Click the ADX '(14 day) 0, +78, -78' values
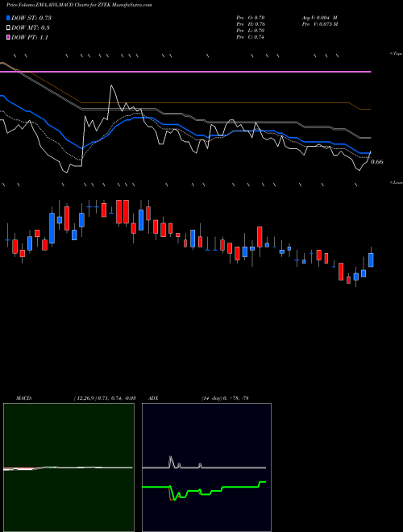Image resolution: width=403 pixels, height=532 pixels. [225, 398]
